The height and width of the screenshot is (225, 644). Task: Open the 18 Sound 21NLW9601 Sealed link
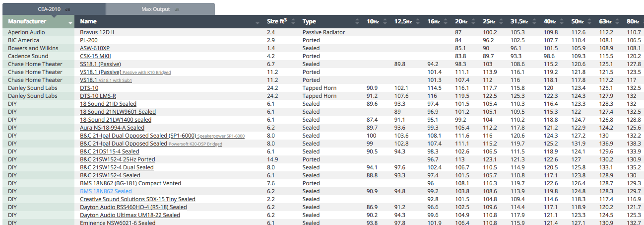118,112
